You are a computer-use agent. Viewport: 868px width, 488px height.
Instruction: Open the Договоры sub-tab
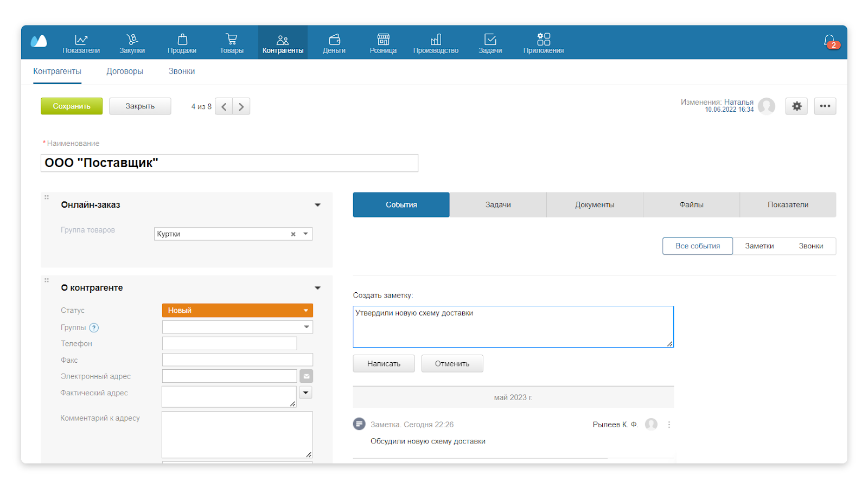[125, 72]
